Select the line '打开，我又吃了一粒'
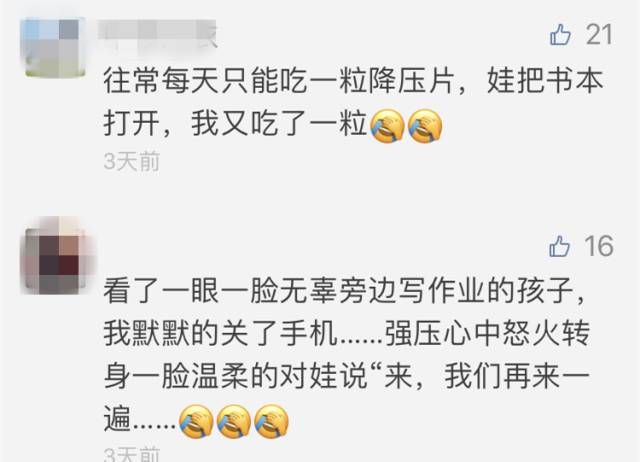The image size is (640, 462). (x=235, y=123)
